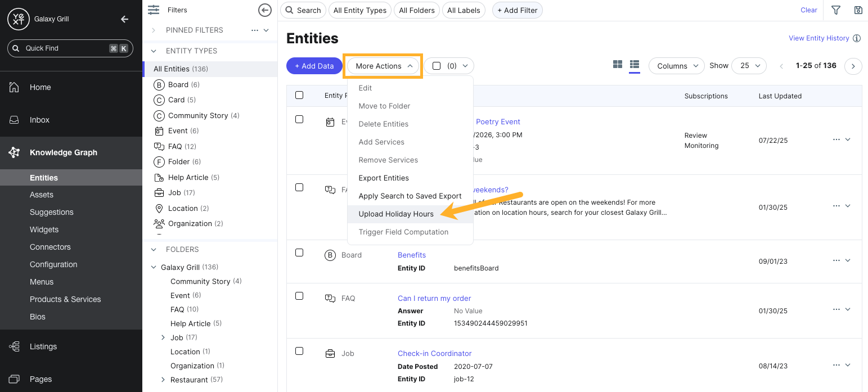This screenshot has height=392, width=868.
Task: Select the list view icon
Action: click(x=635, y=64)
